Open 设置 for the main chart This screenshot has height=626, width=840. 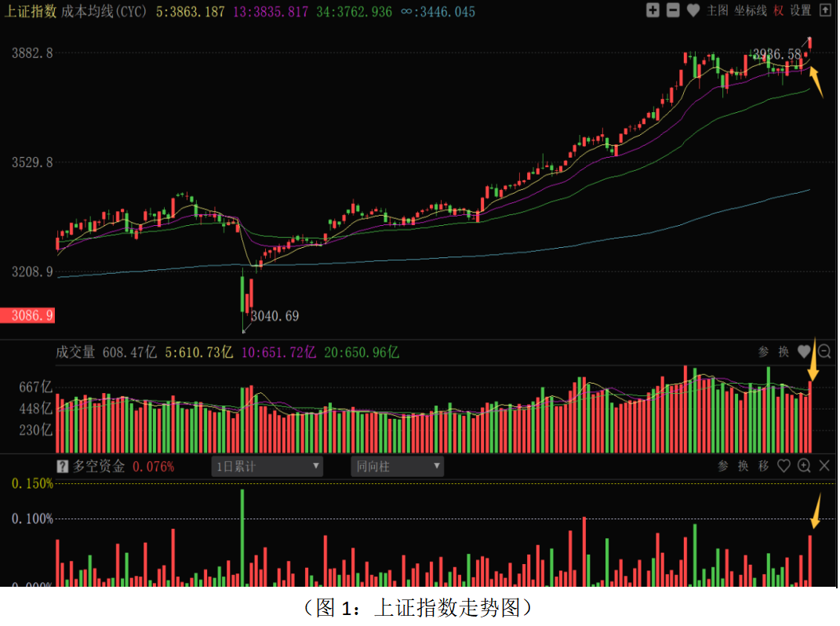click(801, 10)
